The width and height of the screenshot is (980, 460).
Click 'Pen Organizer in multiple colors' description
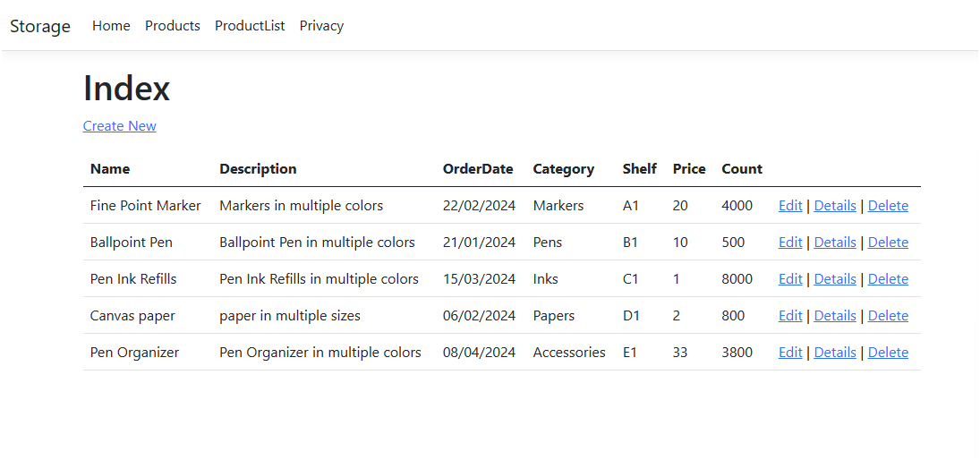tap(320, 353)
